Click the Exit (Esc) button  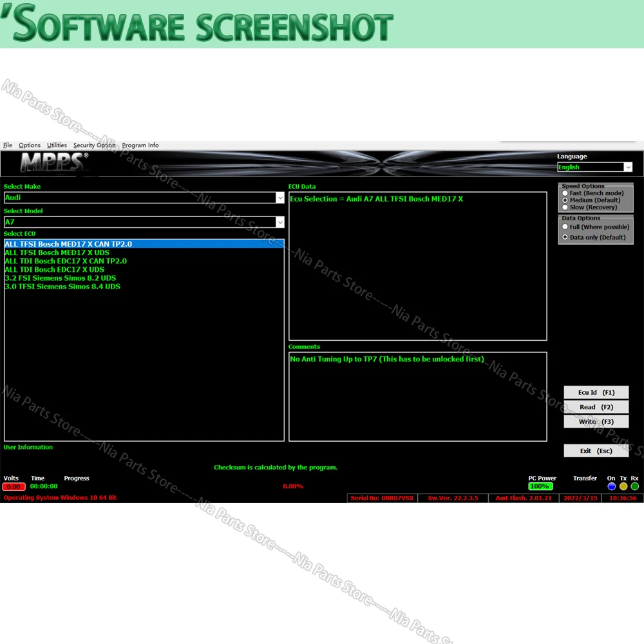[x=596, y=451]
